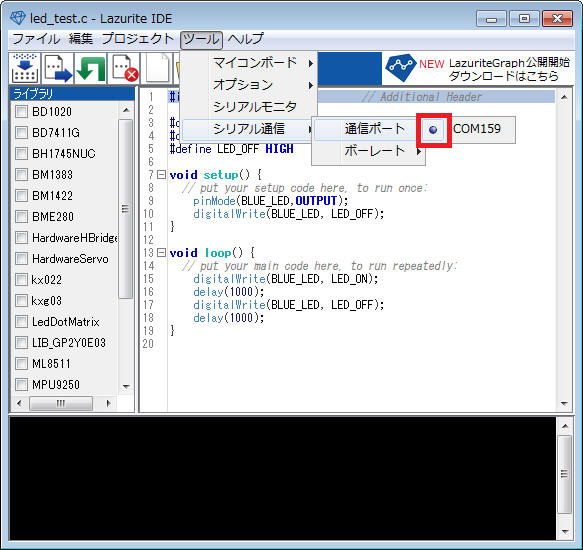Click the LazuriteGraph diamond logo icon
583x550 pixels.
400,68
